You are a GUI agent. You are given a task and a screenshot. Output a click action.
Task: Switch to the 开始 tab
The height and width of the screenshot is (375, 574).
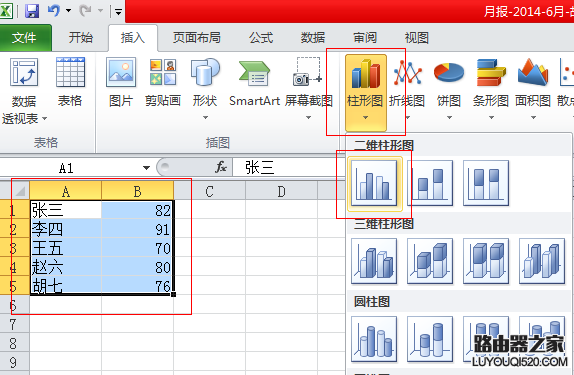point(81,37)
